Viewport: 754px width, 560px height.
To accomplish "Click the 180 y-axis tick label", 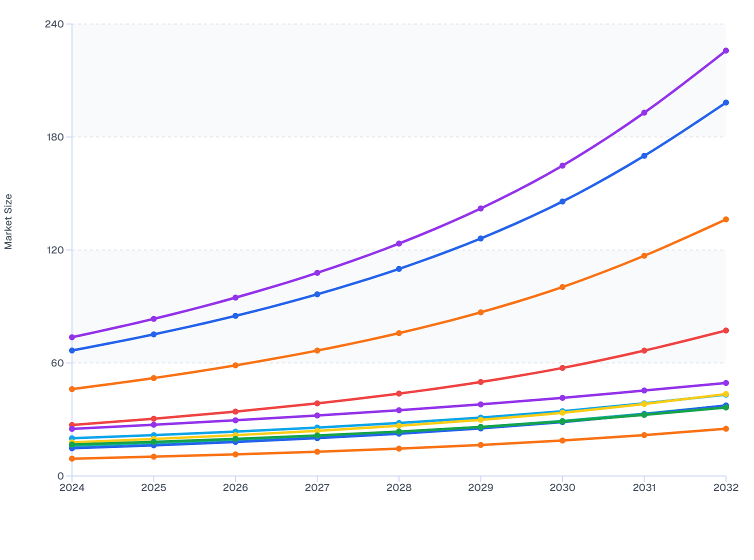I will 54,137.
